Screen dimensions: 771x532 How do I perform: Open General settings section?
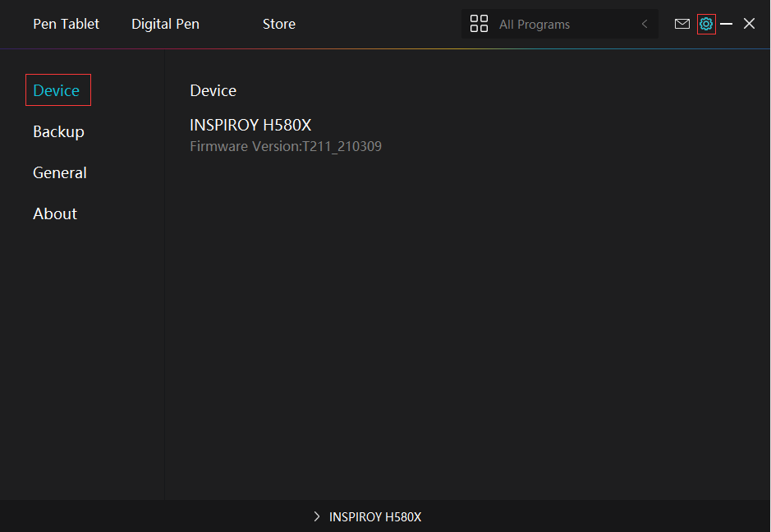59,173
